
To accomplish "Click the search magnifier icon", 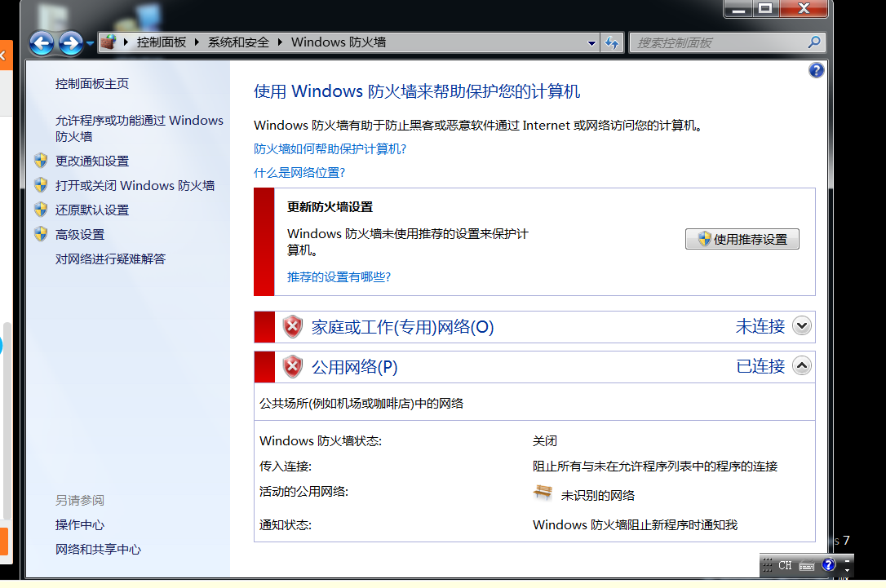I will click(x=814, y=42).
